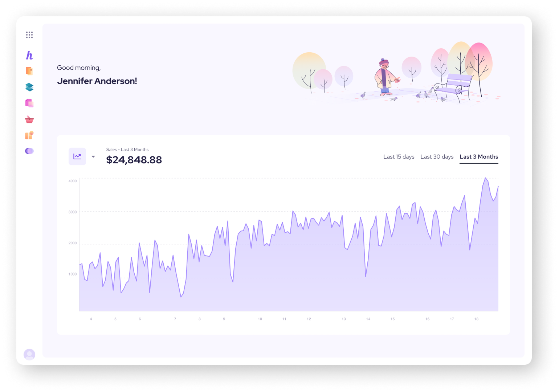Click the Sales – Last 3 Months label
559x392 pixels.
[127, 149]
